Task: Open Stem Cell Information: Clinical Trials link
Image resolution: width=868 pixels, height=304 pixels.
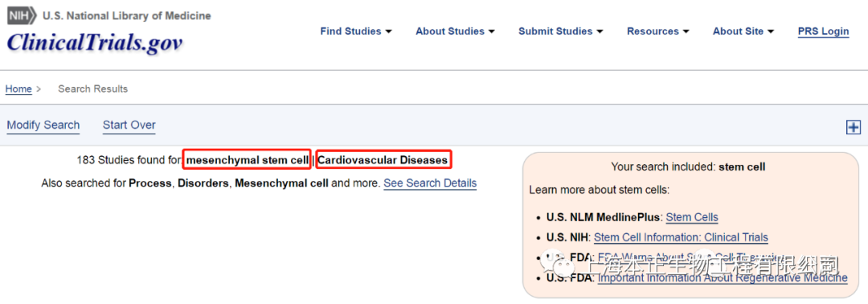Action: (x=681, y=238)
